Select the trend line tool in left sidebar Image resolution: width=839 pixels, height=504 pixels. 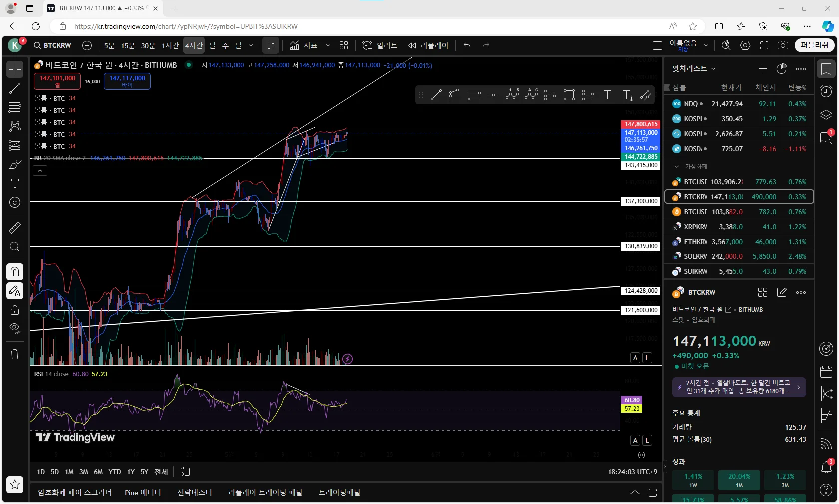(x=15, y=88)
